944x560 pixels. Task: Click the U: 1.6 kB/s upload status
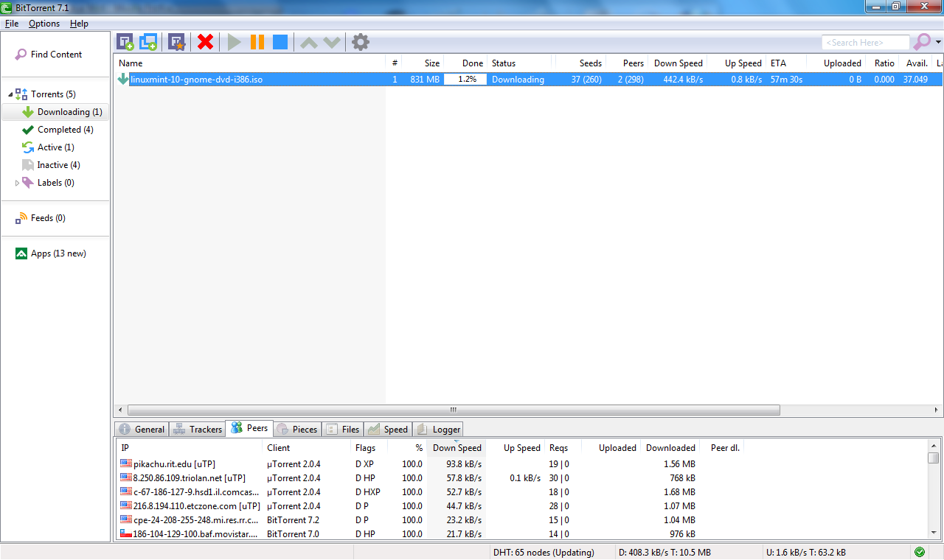[806, 553]
